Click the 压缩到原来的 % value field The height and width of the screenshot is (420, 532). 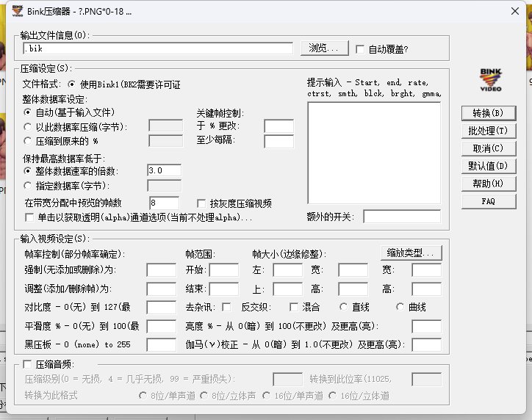[165, 141]
